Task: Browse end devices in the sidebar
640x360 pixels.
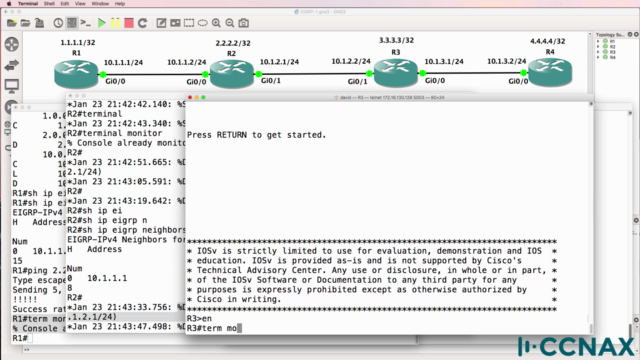Action: point(12,86)
